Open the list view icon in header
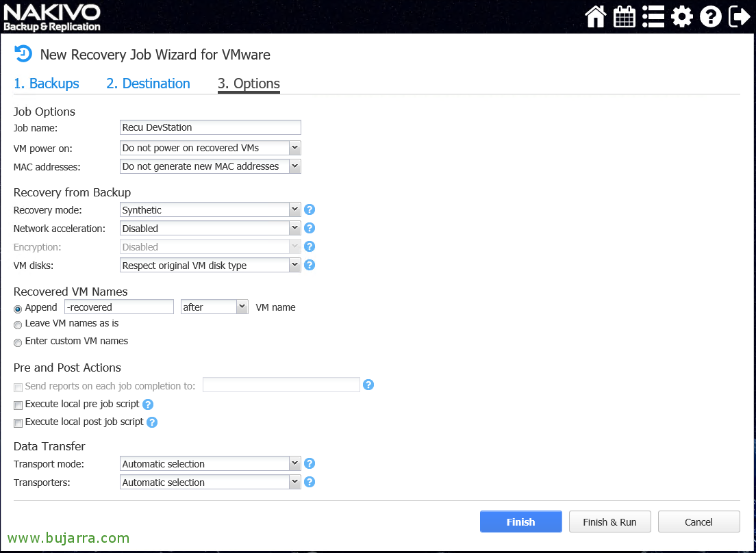Image resolution: width=756 pixels, height=553 pixels. [x=653, y=17]
